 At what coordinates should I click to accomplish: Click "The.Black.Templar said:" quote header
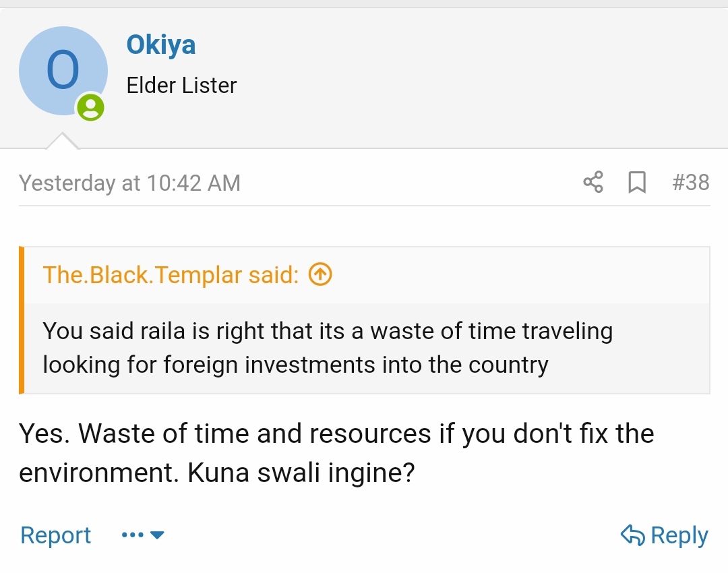click(171, 275)
